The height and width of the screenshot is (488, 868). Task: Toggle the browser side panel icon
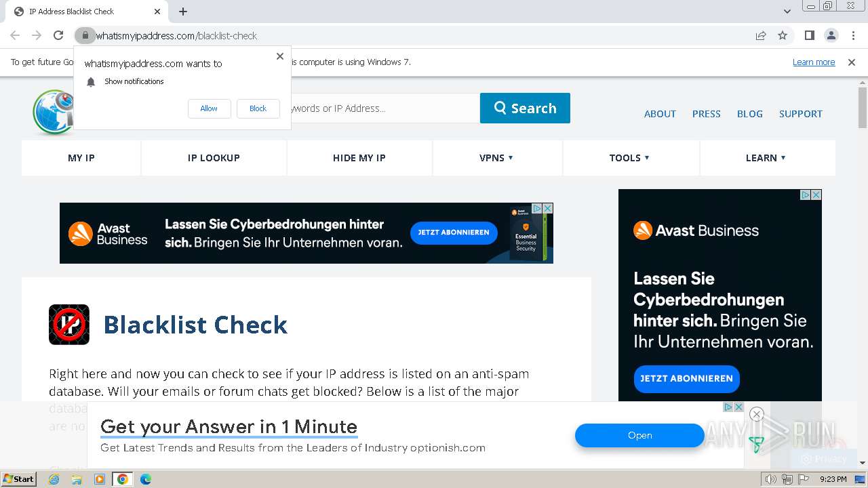(810, 36)
